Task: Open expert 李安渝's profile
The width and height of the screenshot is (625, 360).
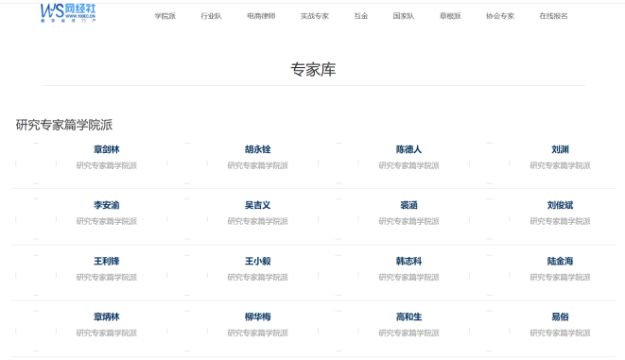Action: pos(106,205)
